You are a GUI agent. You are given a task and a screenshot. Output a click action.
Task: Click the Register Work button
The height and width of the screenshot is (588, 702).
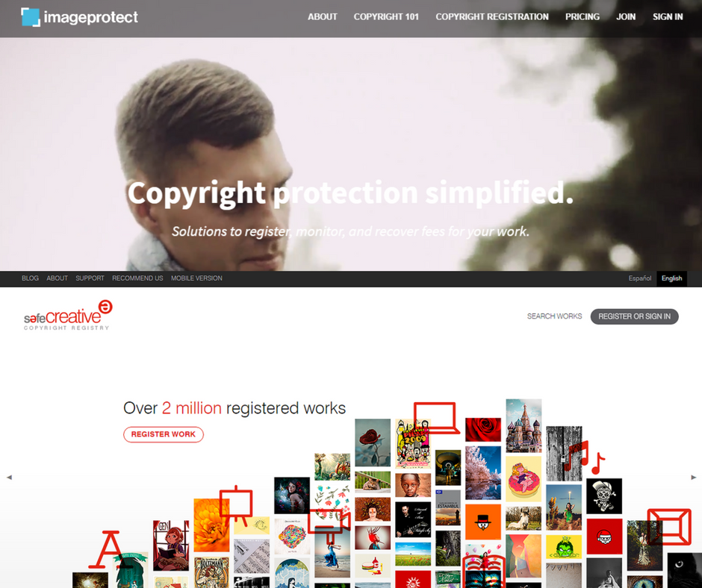(x=164, y=434)
